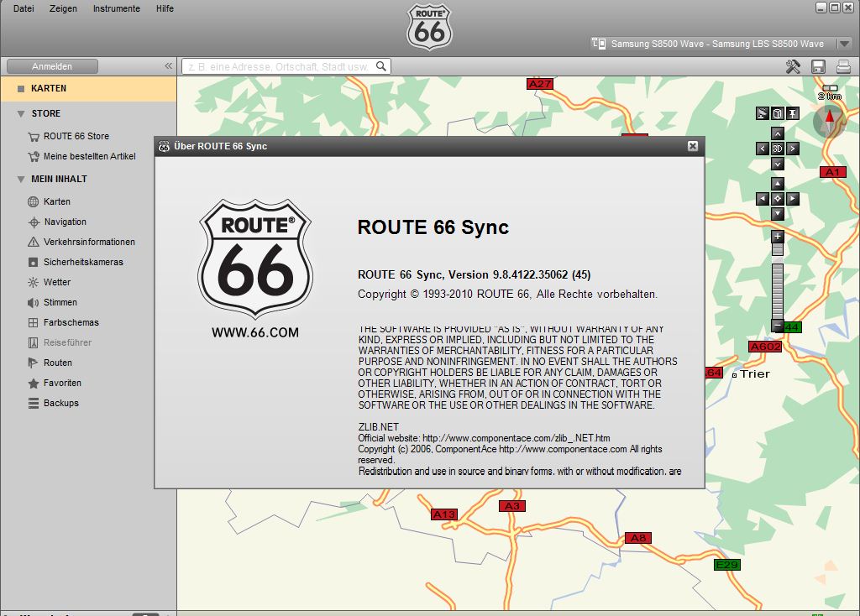Click the Trier city label on the map

tap(755, 373)
